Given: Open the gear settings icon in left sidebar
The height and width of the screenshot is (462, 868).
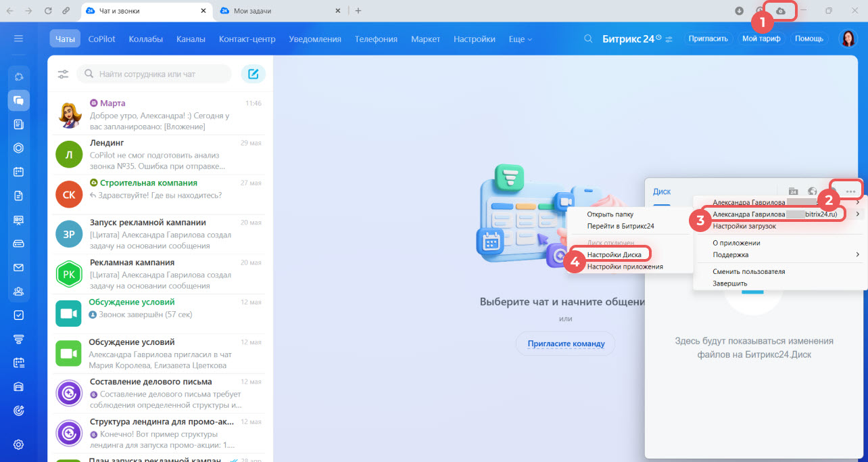Looking at the screenshot, I should click(19, 444).
